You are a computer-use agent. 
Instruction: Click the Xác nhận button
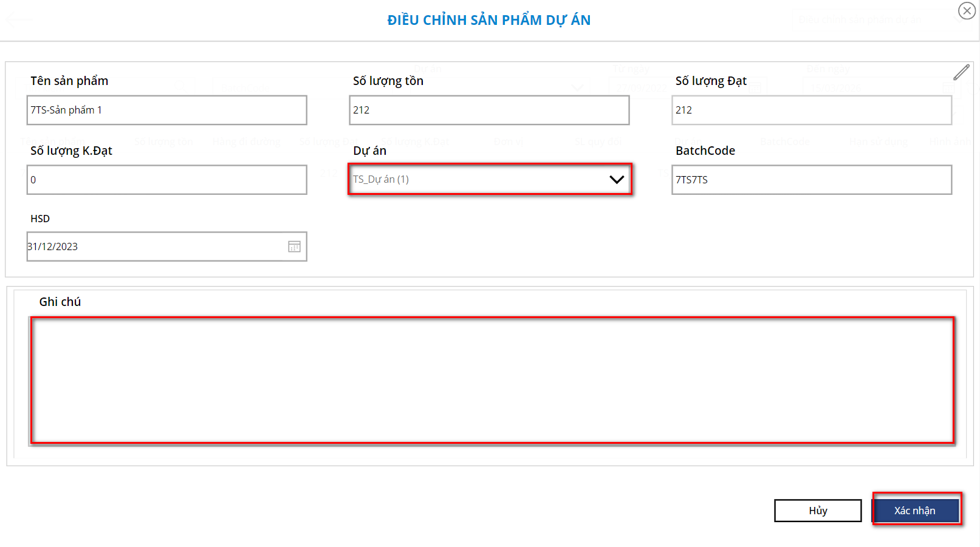point(915,511)
